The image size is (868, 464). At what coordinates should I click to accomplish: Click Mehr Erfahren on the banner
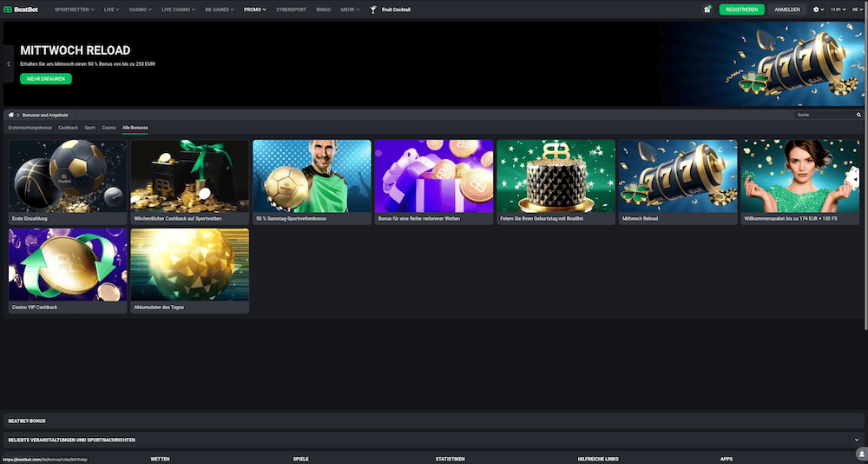coord(46,79)
